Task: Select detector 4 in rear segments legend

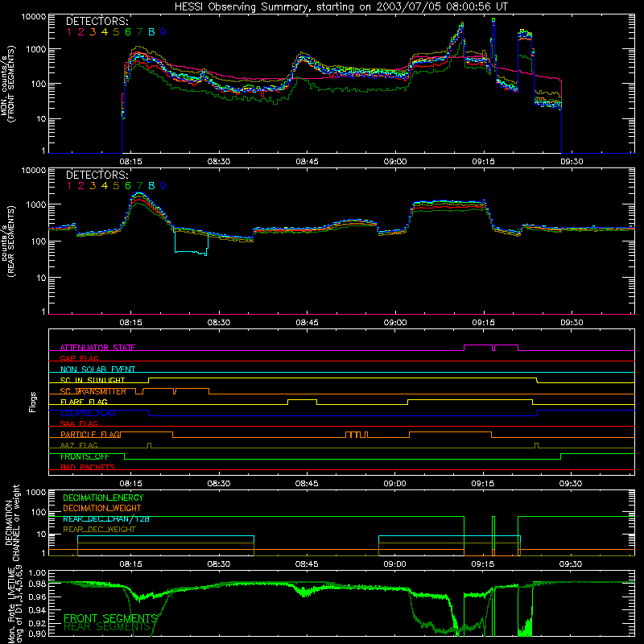Action: point(105,186)
